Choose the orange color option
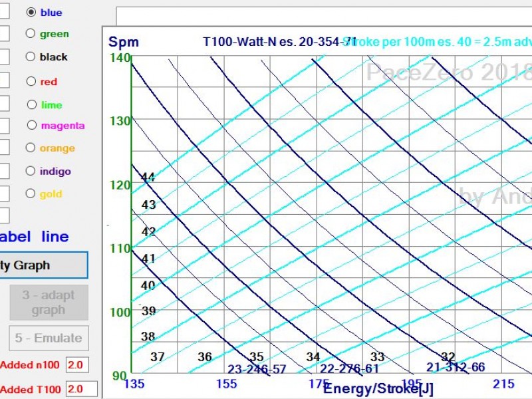This screenshot has height=399, width=532. (x=31, y=148)
